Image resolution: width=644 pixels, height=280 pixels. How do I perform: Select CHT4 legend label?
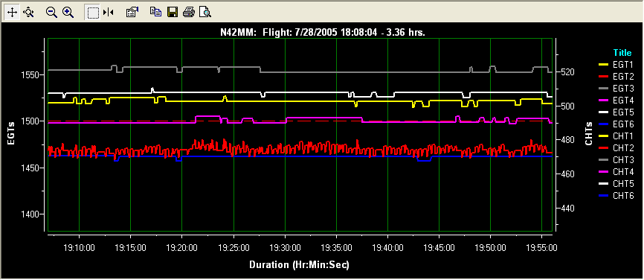pyautogui.click(x=623, y=171)
